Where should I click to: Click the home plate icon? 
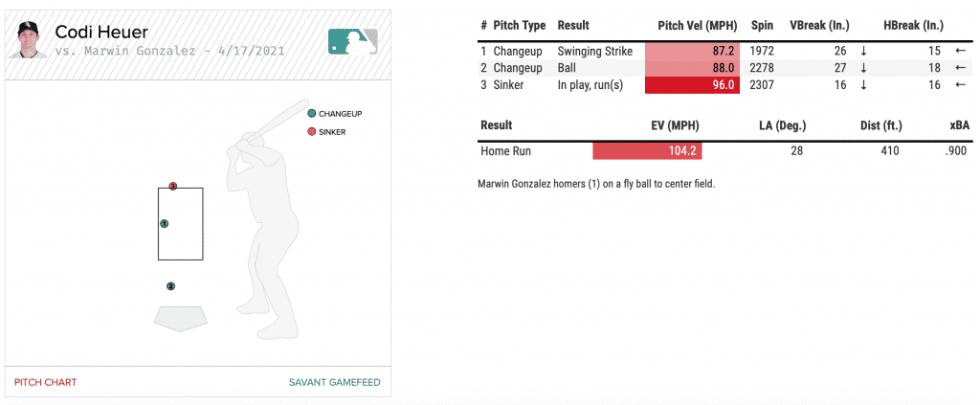179,316
